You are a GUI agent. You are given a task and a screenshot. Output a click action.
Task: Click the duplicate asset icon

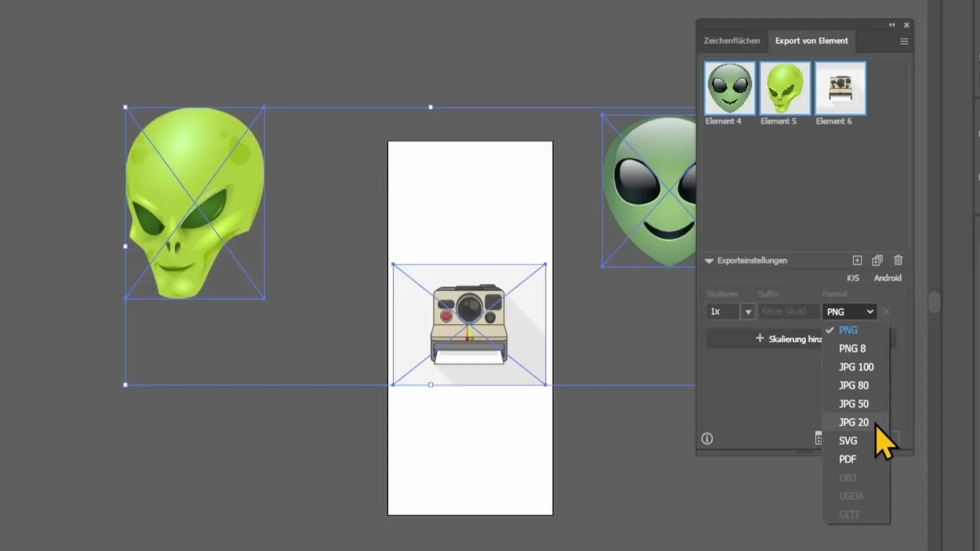coord(877,260)
